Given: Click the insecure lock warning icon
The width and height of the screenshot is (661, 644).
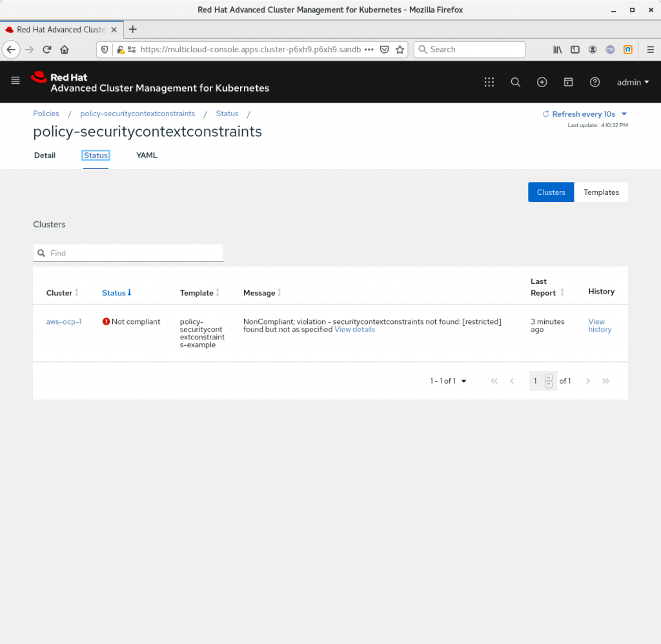Looking at the screenshot, I should pos(121,50).
